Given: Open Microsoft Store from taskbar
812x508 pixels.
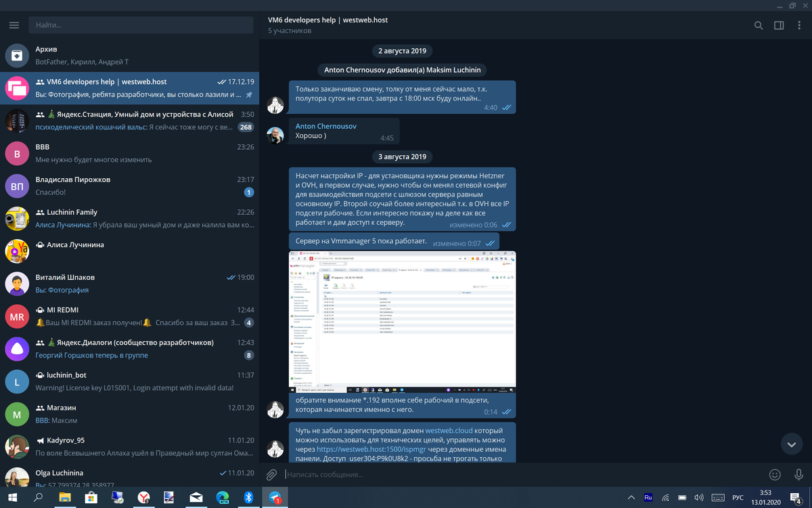Looking at the screenshot, I should point(90,498).
